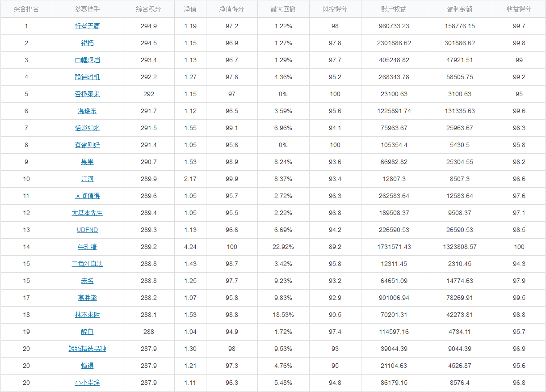Open contestant 行者无疆's profile link
Viewport: 546px width, 392px height.
(x=87, y=26)
